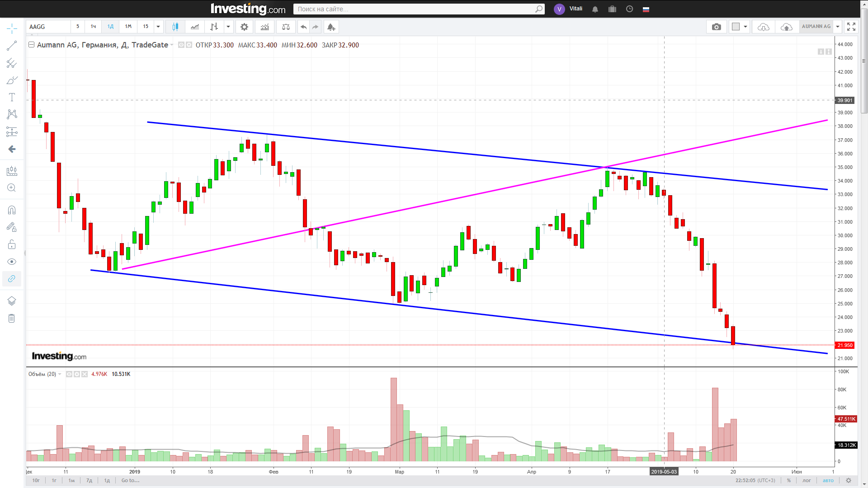This screenshot has height=488, width=868.
Task: Toggle percent scale button
Action: [x=789, y=480]
